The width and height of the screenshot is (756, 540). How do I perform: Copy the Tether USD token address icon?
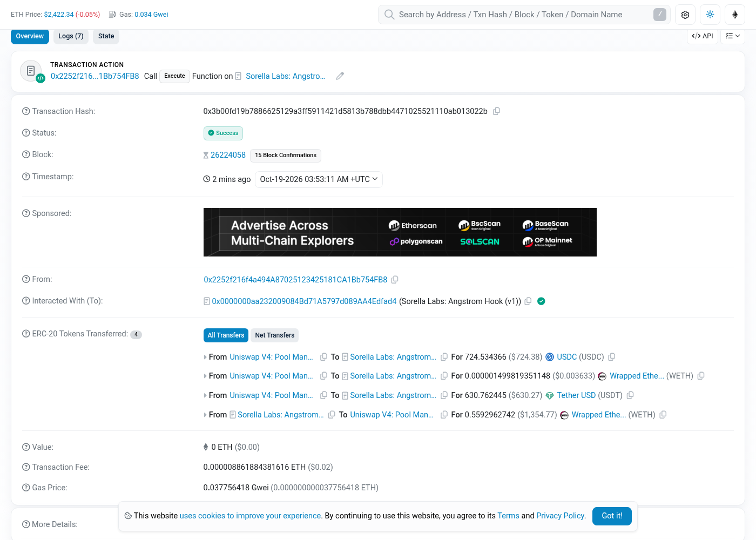click(630, 395)
